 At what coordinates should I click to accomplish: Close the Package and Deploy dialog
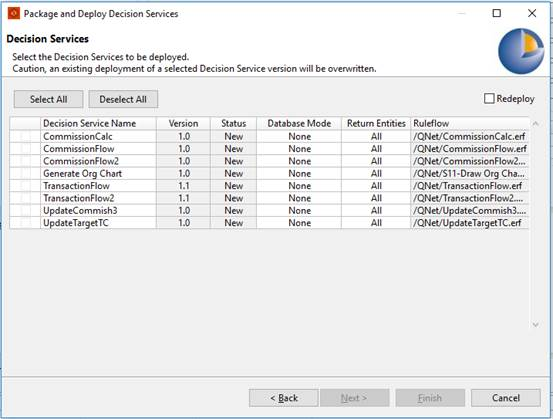pyautogui.click(x=532, y=13)
